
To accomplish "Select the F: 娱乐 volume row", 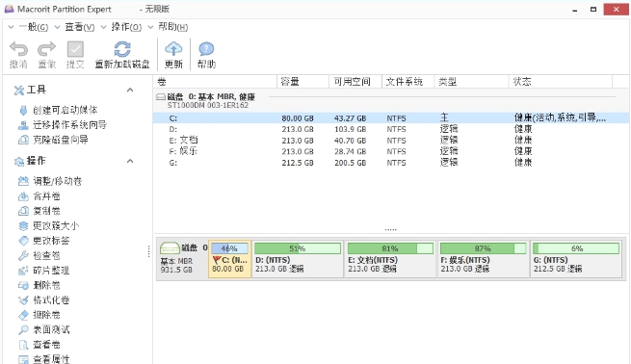I will tap(391, 151).
